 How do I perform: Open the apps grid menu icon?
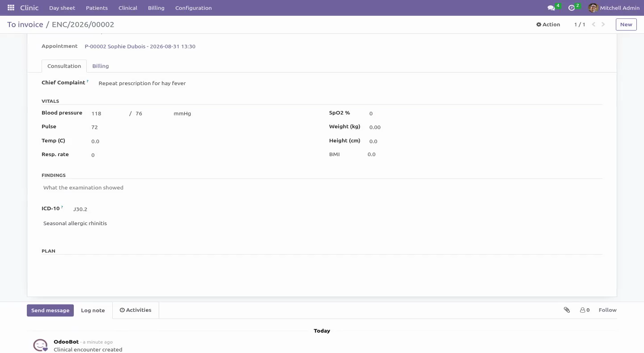(x=11, y=8)
